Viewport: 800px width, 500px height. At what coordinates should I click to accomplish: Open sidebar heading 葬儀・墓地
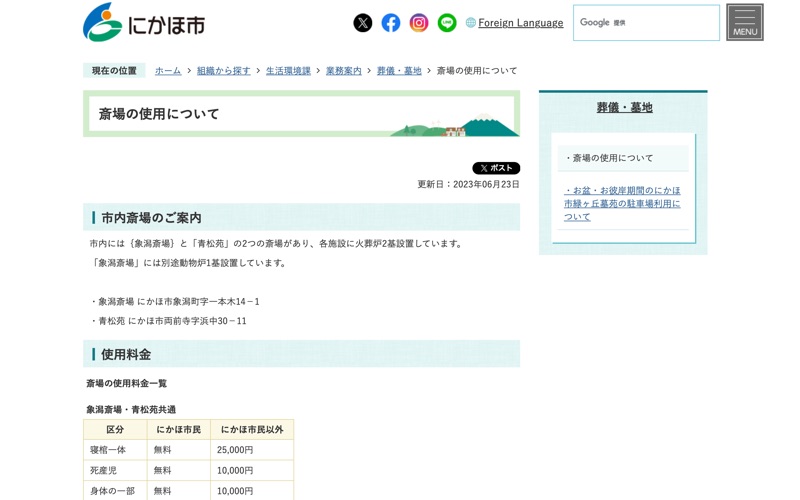[624, 108]
